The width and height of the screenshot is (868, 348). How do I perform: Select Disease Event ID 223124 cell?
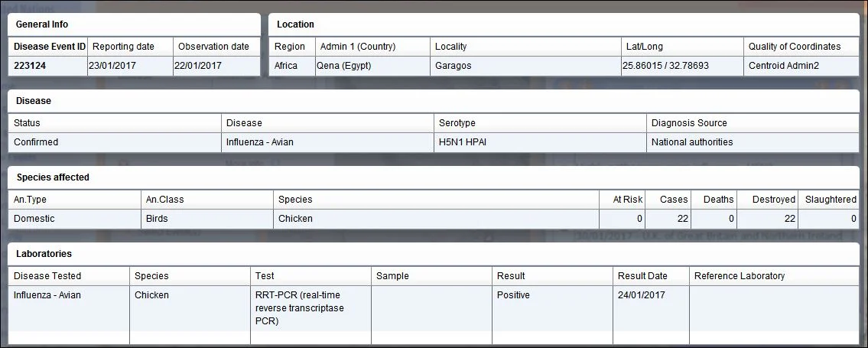(x=47, y=66)
